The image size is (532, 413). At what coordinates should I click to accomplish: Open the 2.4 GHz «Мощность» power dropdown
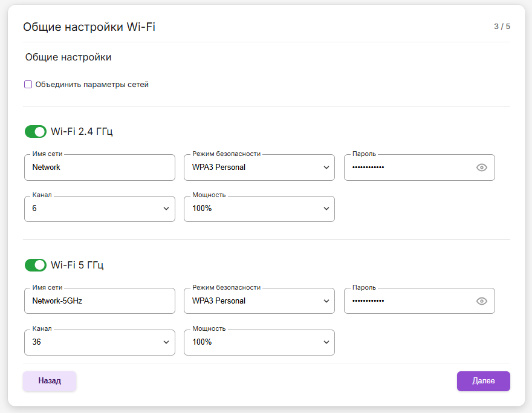click(x=259, y=209)
